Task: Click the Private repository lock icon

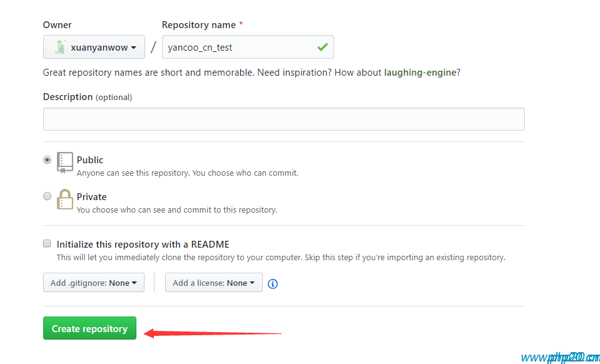Action: coord(65,200)
